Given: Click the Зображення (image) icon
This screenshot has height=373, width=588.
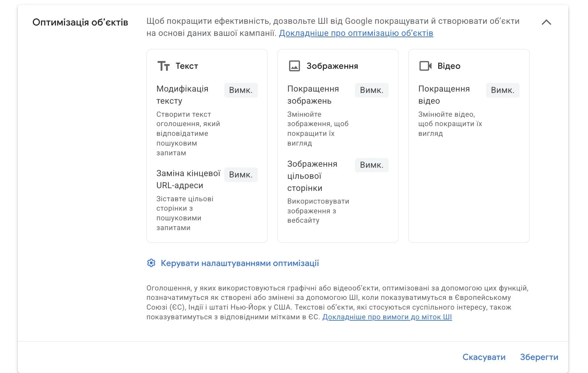Looking at the screenshot, I should (x=294, y=66).
